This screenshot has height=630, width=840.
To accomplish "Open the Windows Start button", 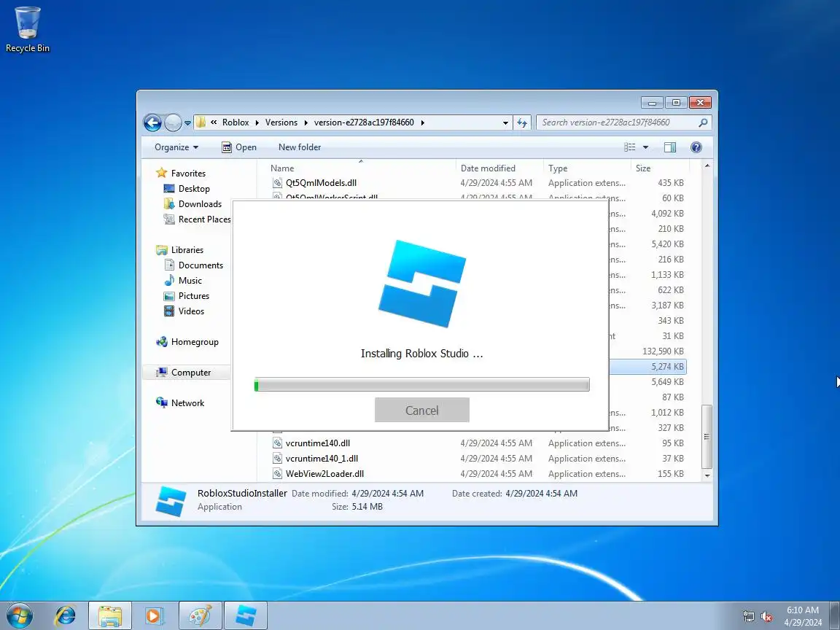I will click(x=20, y=615).
